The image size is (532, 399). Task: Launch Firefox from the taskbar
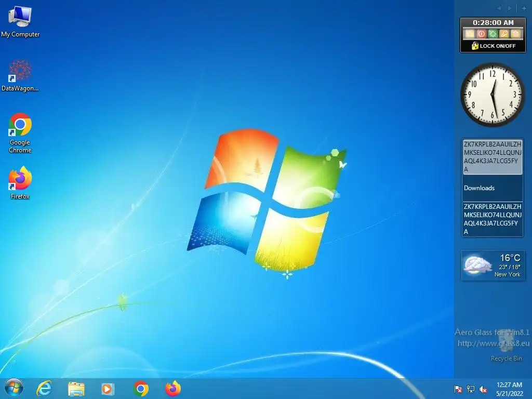coord(173,389)
